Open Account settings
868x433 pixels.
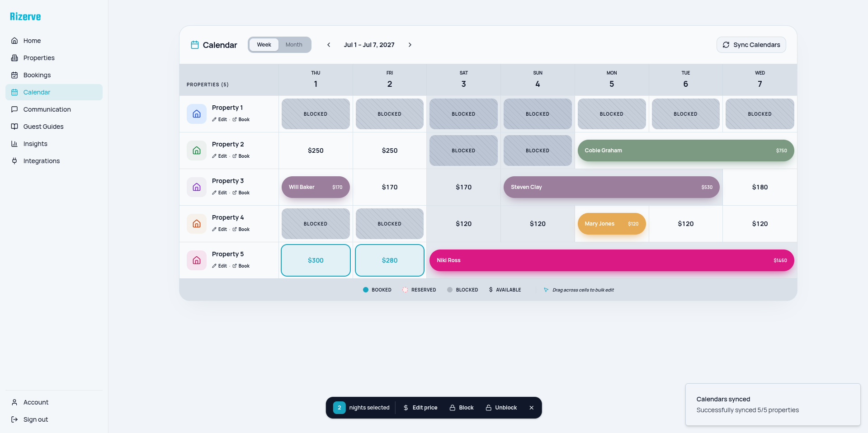pyautogui.click(x=54, y=402)
